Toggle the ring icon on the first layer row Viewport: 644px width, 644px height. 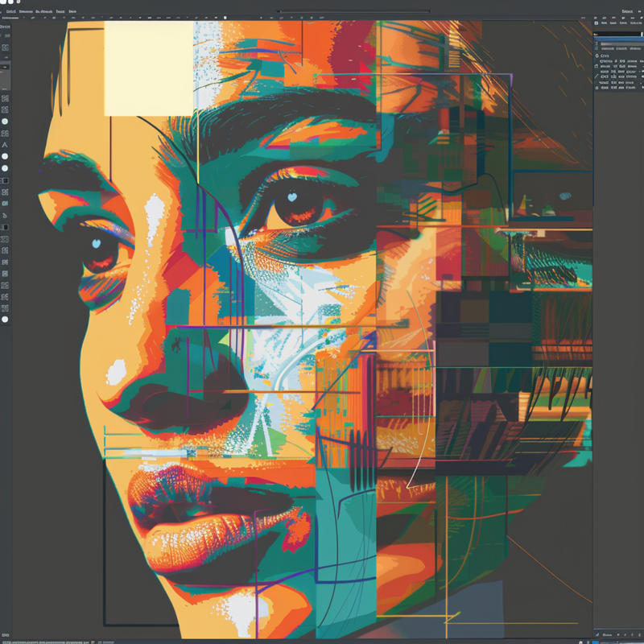coord(597,57)
